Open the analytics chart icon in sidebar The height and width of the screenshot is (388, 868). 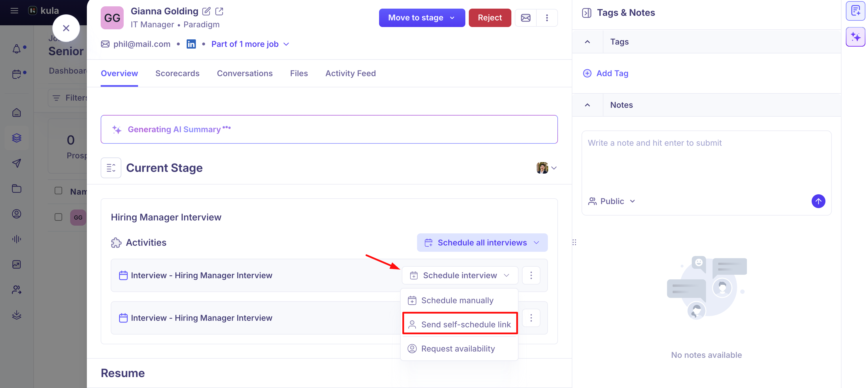(x=16, y=265)
